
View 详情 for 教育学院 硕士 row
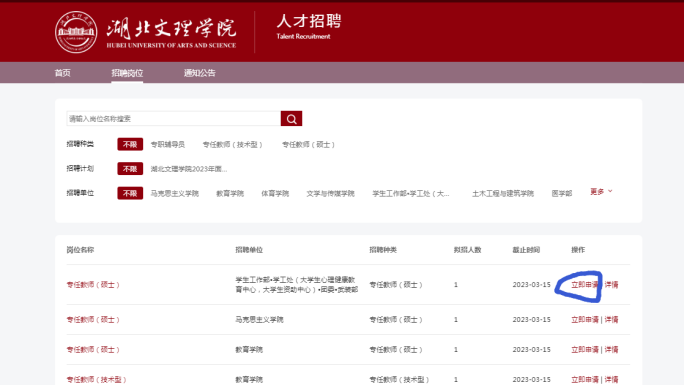pyautogui.click(x=611, y=350)
